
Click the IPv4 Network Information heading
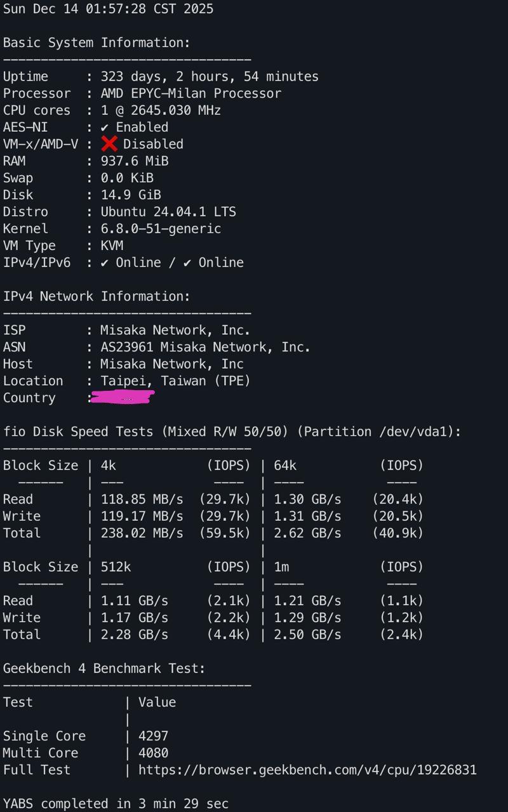click(x=97, y=296)
